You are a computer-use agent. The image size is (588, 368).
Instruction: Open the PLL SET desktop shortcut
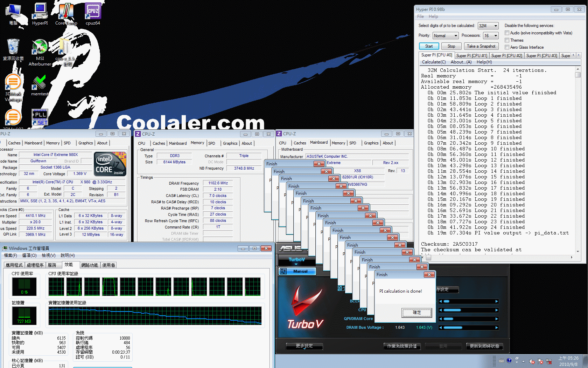tap(40, 117)
